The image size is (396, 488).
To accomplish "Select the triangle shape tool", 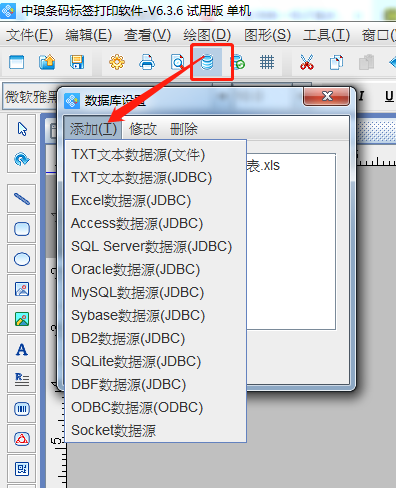I will [22, 439].
